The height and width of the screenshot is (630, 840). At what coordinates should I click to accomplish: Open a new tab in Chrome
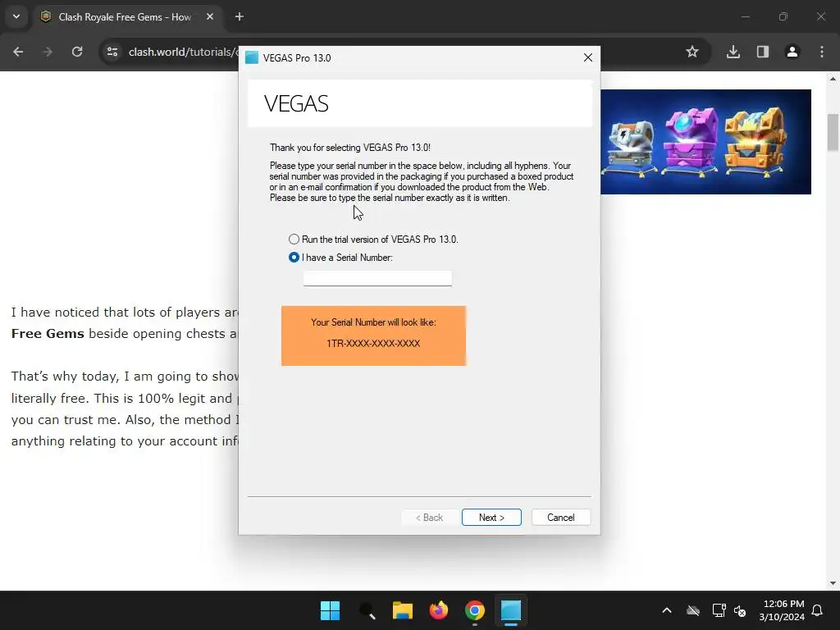tap(240, 16)
